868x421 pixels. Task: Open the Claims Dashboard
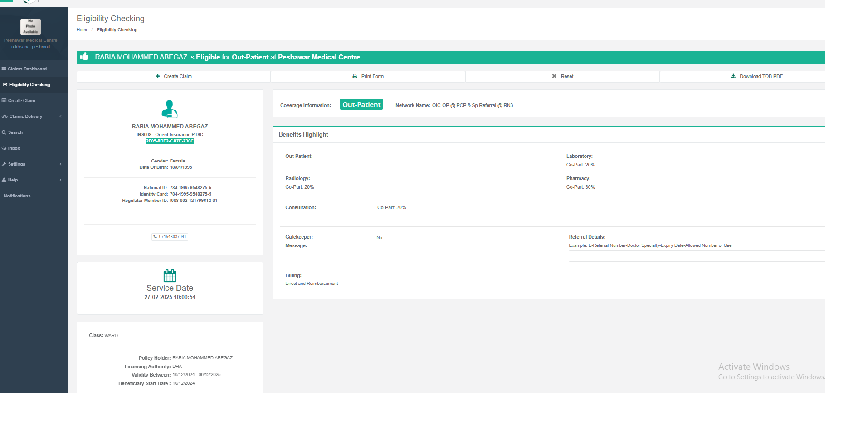[x=27, y=69]
